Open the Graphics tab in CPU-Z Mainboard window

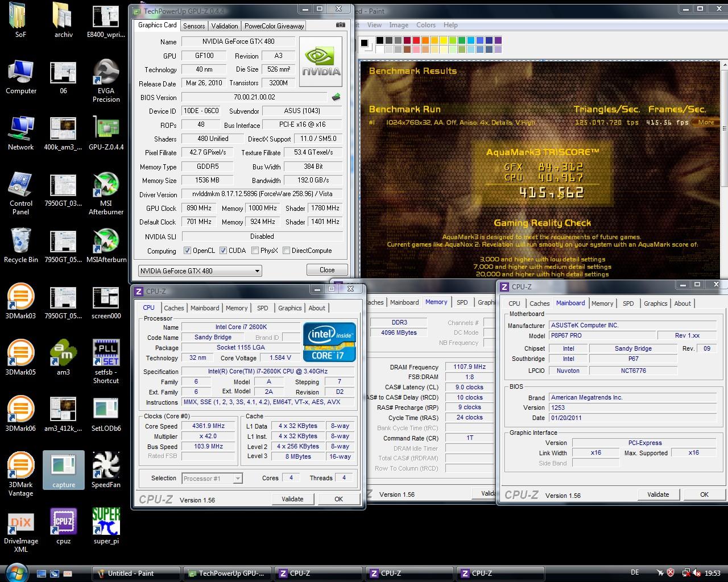[x=655, y=304]
